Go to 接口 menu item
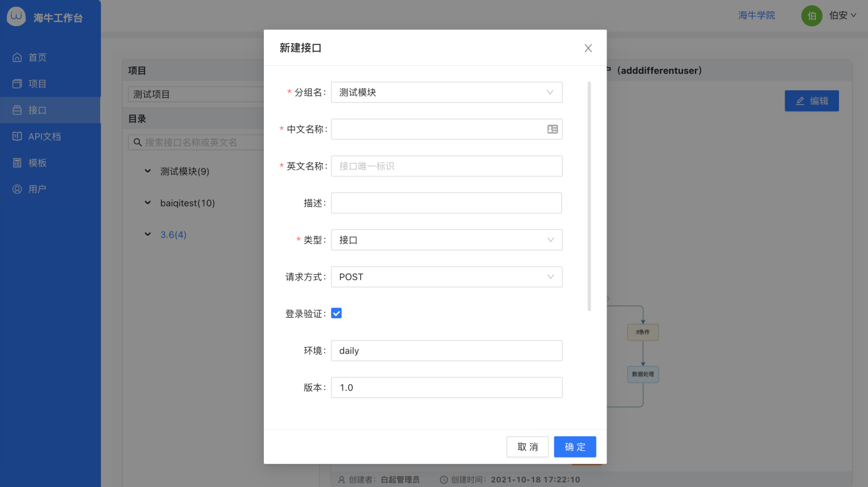The width and height of the screenshot is (868, 487). click(x=50, y=110)
